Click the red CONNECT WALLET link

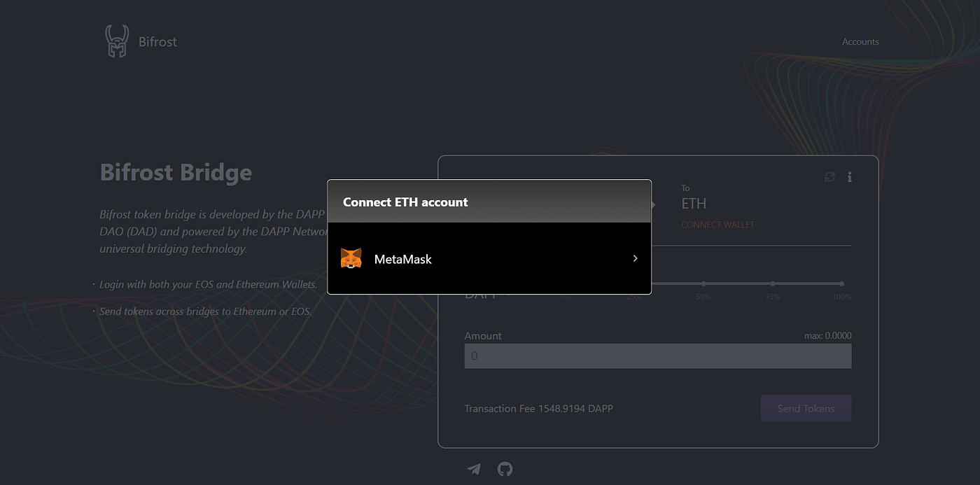717,225
